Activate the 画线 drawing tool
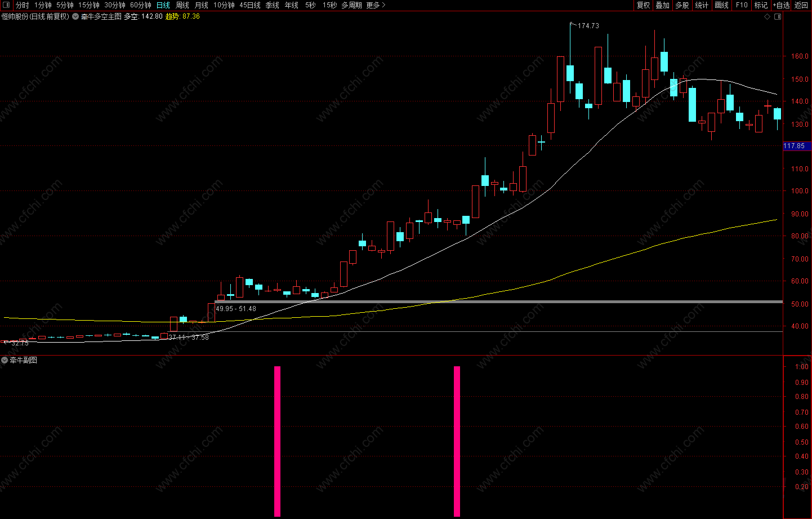This screenshot has width=812, height=519. point(722,5)
